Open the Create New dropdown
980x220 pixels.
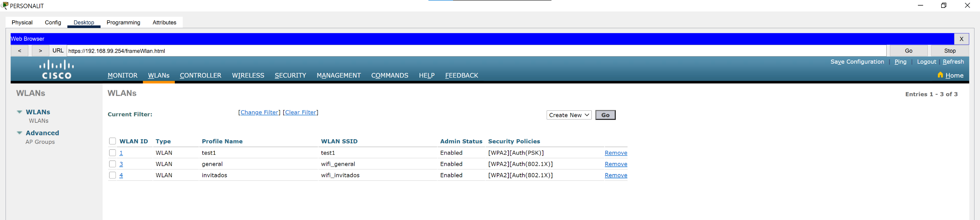click(x=569, y=115)
